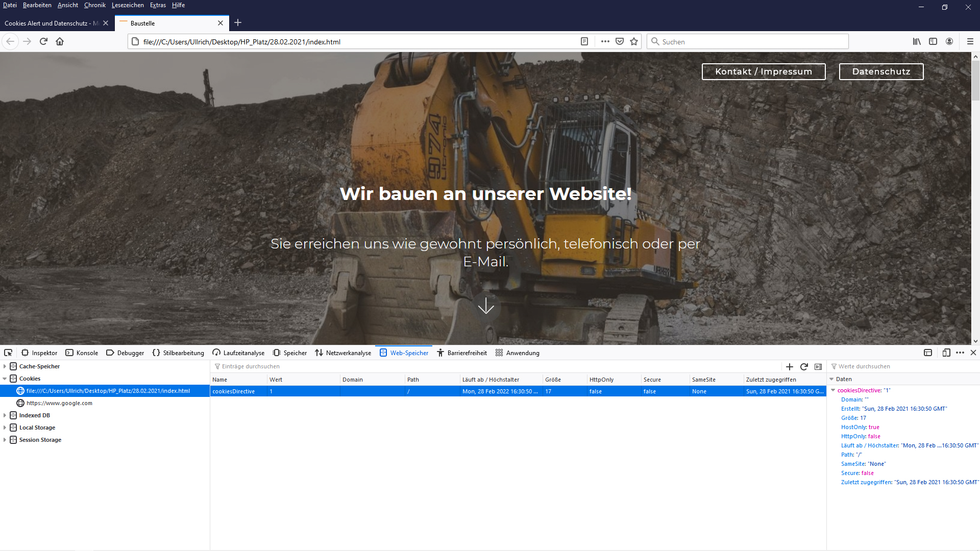The image size is (980, 551).
Task: Refresh the cookie storage list
Action: click(x=804, y=367)
